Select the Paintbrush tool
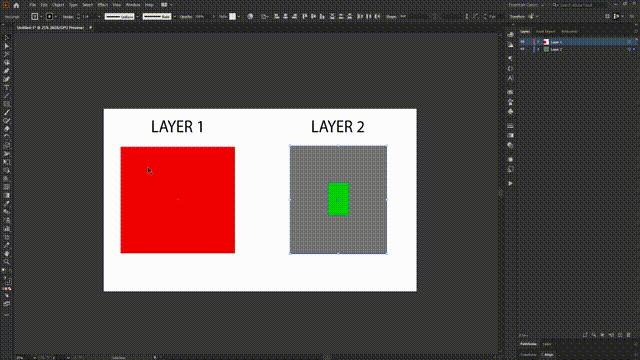The height and width of the screenshot is (360, 640). (x=7, y=112)
